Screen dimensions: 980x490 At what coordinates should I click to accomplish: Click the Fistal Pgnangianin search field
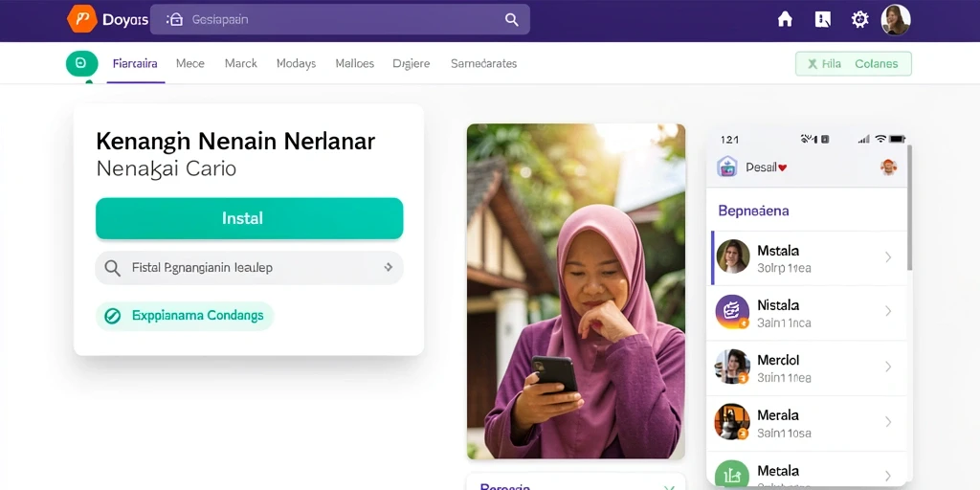click(x=250, y=268)
